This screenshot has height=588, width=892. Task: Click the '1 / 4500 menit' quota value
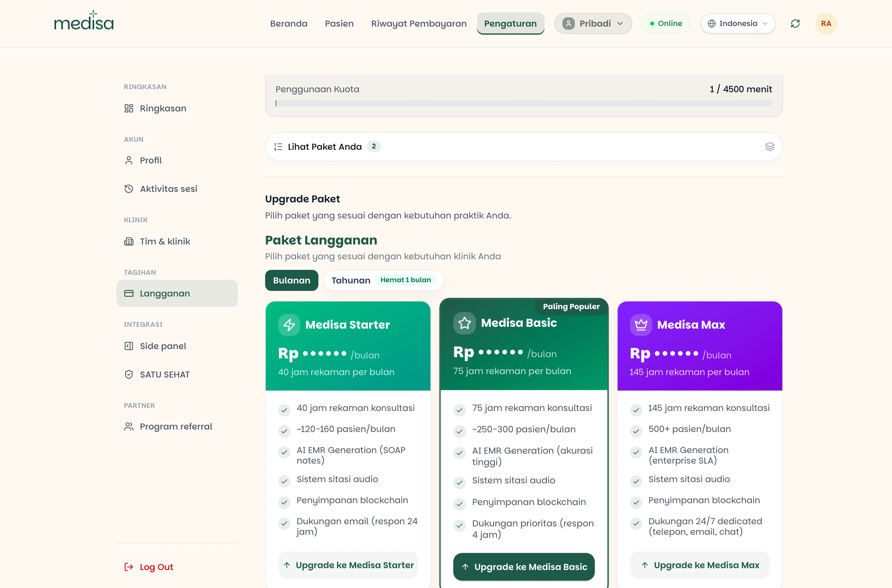click(741, 89)
